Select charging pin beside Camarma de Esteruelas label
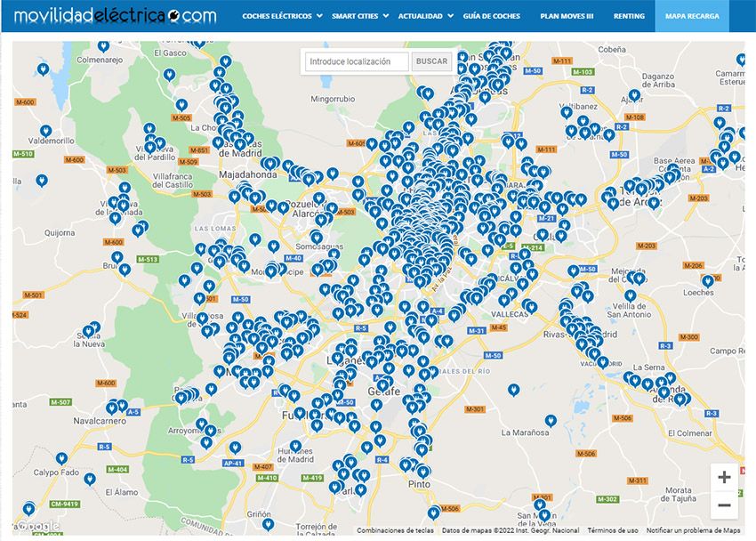Image resolution: width=756 pixels, height=541 pixels. point(741,60)
